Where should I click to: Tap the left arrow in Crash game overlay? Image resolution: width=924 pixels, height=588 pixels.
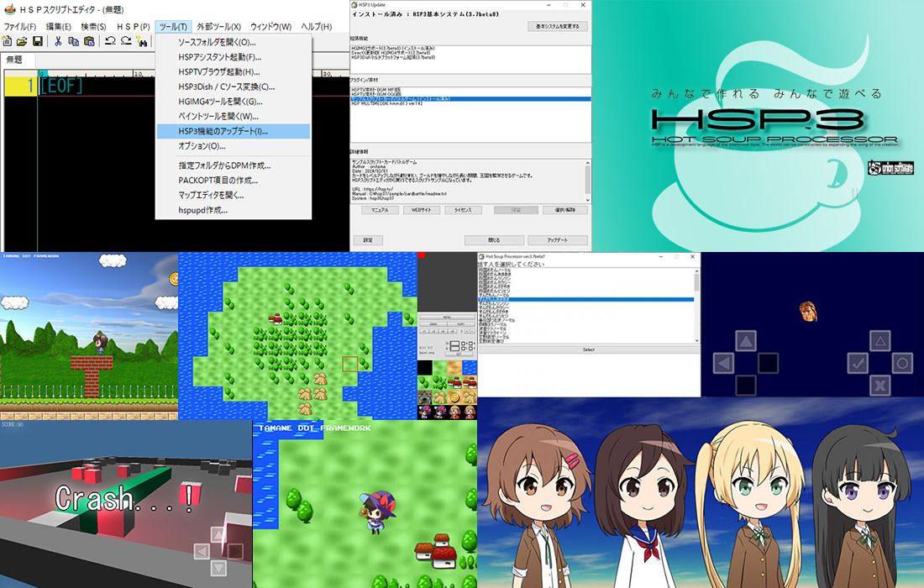[202, 552]
